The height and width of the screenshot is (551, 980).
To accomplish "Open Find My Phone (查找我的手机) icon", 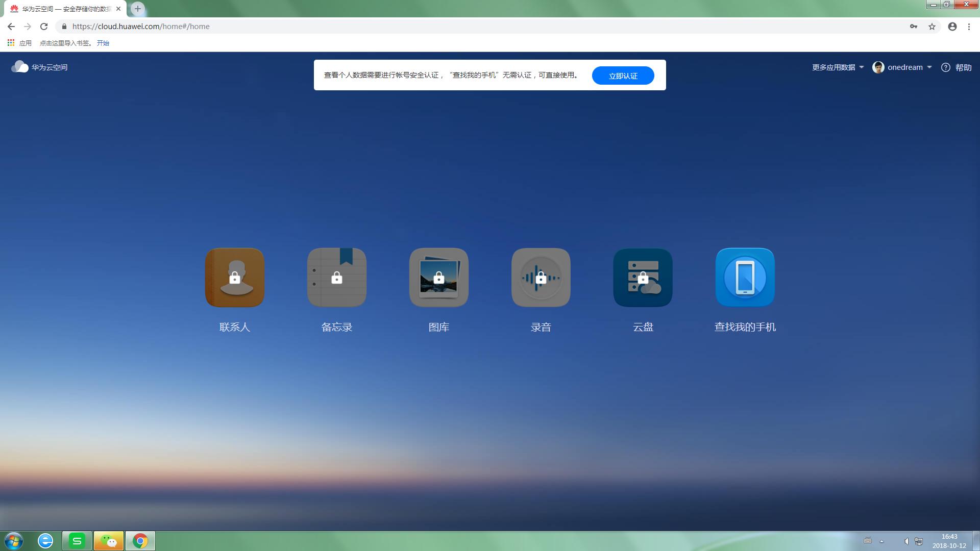I will [x=745, y=278].
